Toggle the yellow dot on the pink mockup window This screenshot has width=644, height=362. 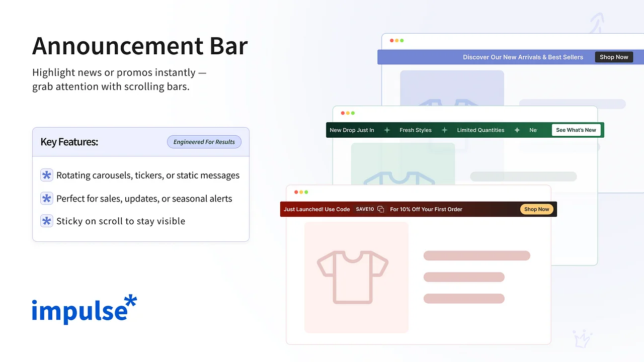301,192
